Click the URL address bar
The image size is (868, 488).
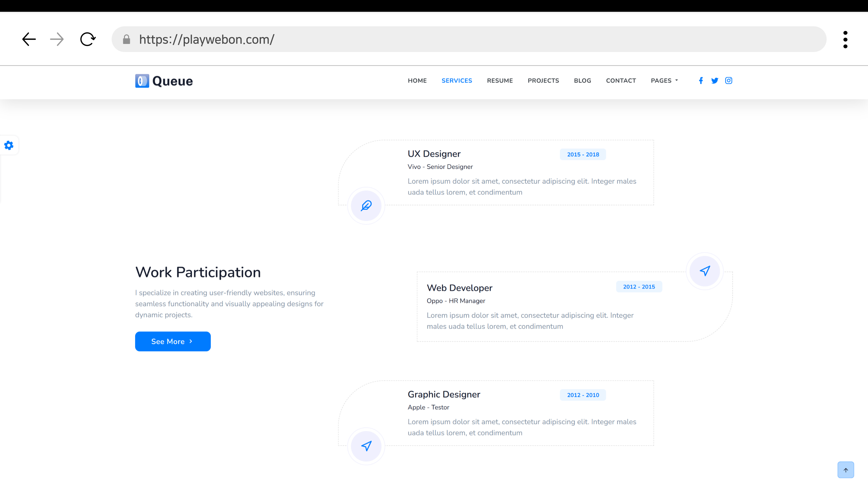(x=468, y=39)
